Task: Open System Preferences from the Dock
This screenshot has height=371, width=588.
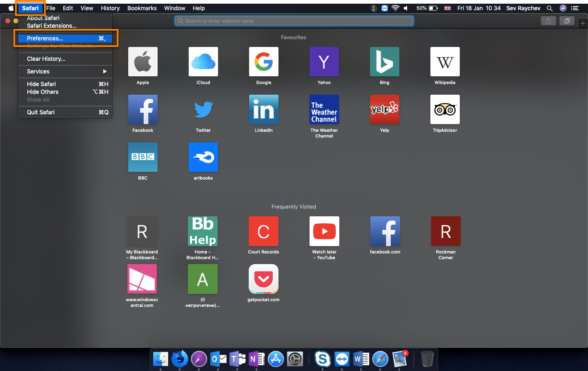Action: 295,359
